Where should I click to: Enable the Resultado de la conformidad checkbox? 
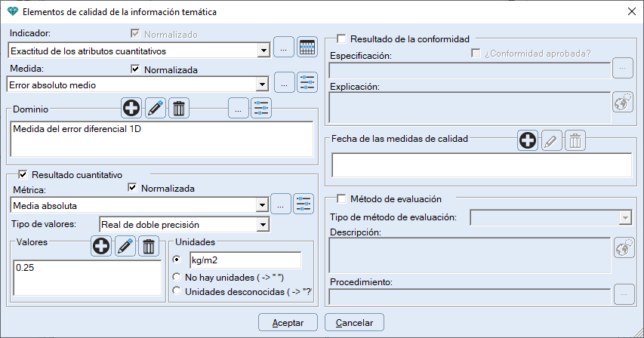click(341, 38)
